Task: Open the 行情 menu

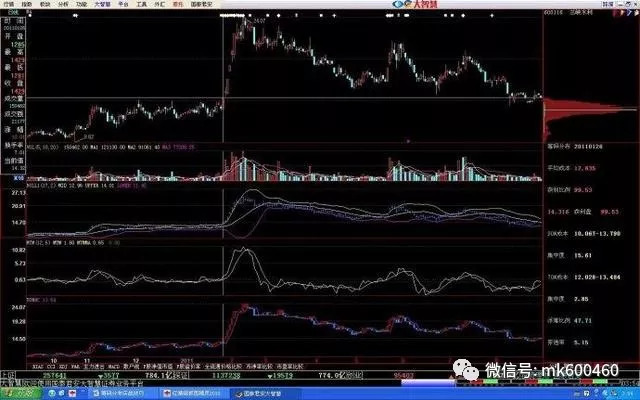Action: click(9, 4)
